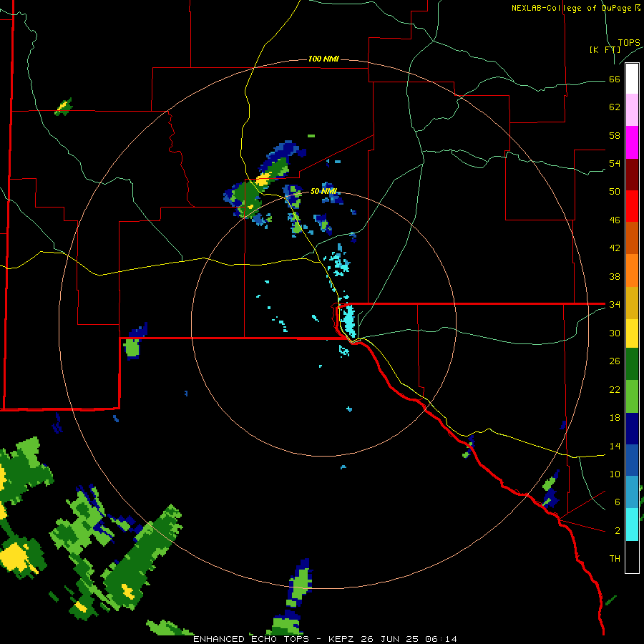Click the 46 legend value
The height and width of the screenshot is (644, 644).
pos(615,220)
